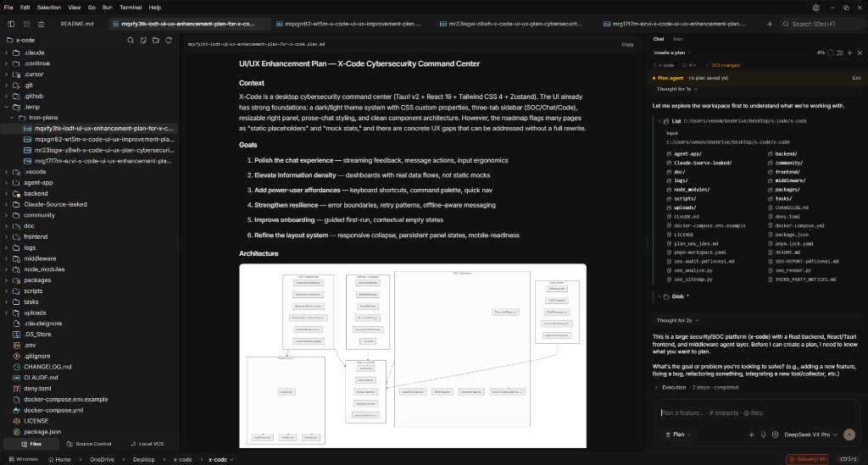Image resolution: width=868 pixels, height=465 pixels.
Task: Click the x-code workspace chip in chat
Action: (x=663, y=65)
